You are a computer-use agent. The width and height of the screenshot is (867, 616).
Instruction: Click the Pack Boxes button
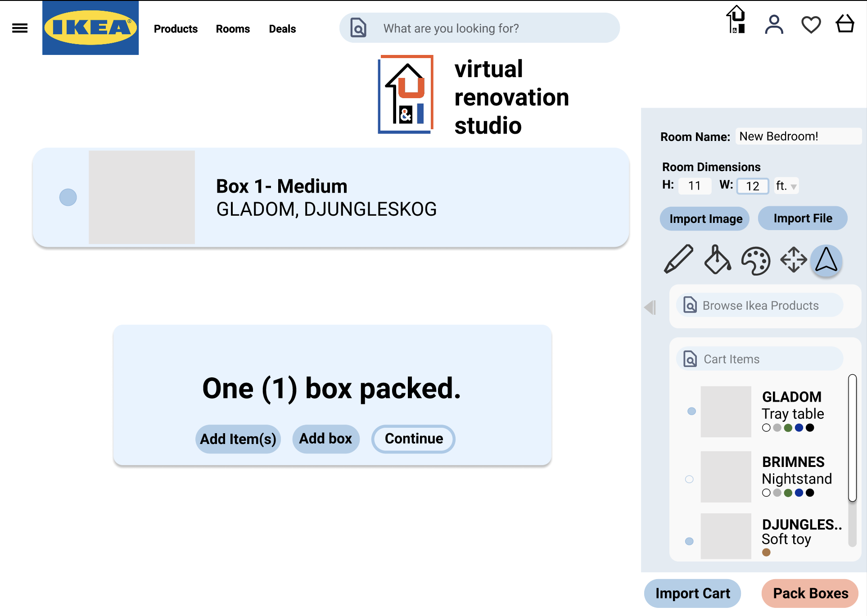tap(810, 593)
